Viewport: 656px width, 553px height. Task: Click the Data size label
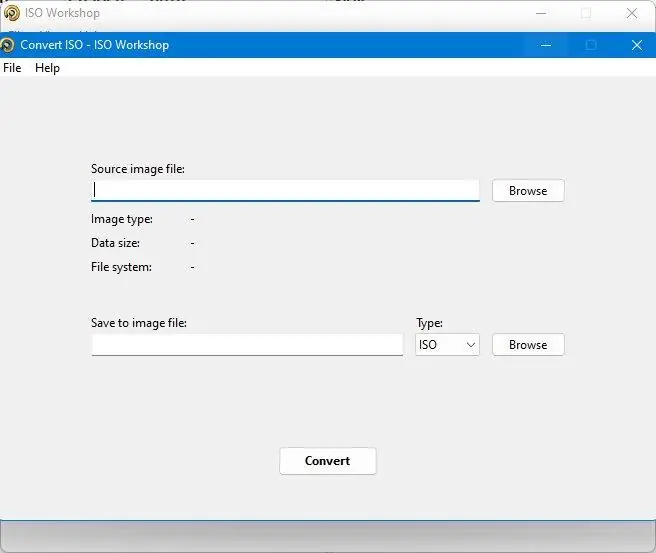(x=115, y=243)
